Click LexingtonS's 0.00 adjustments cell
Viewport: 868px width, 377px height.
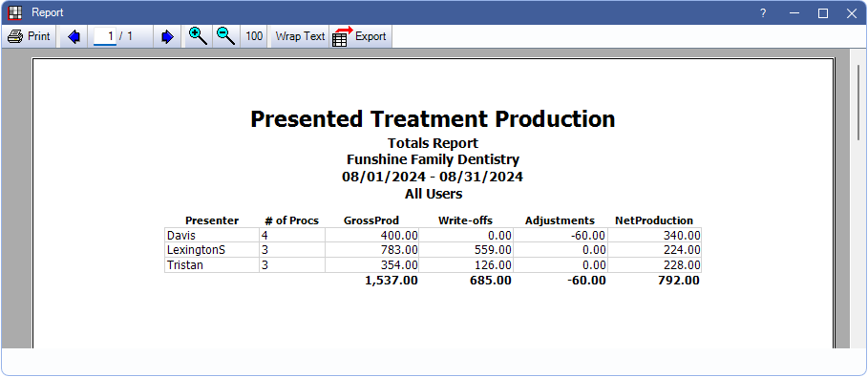pyautogui.click(x=561, y=250)
